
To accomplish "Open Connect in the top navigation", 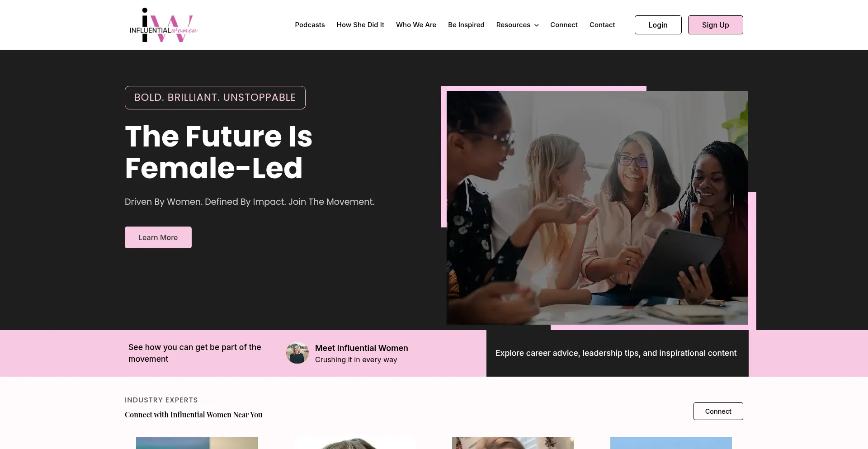I will click(x=564, y=25).
